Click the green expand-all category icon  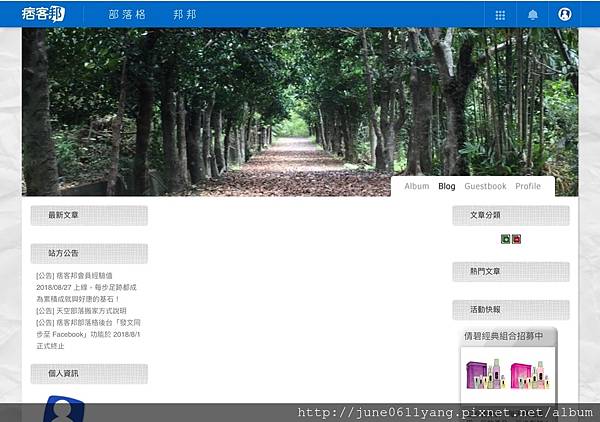pyautogui.click(x=505, y=239)
